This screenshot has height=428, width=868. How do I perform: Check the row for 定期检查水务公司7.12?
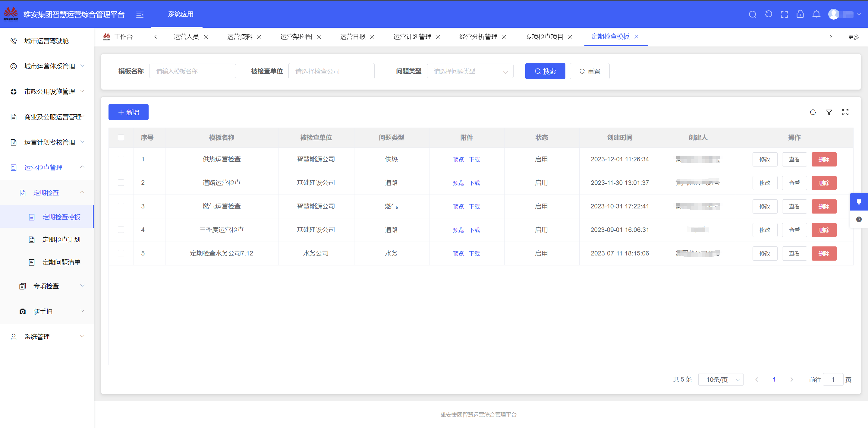[121, 253]
